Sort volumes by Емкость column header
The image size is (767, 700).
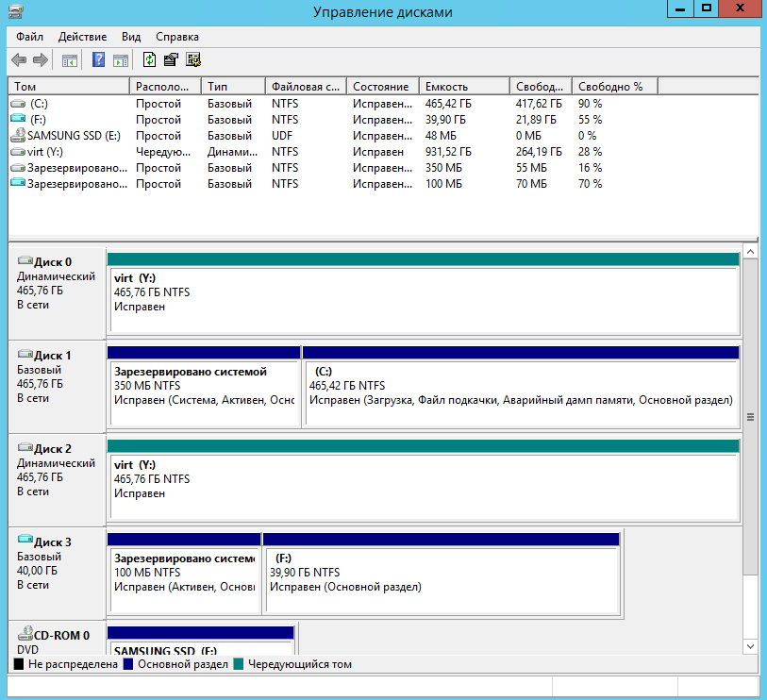click(446, 86)
